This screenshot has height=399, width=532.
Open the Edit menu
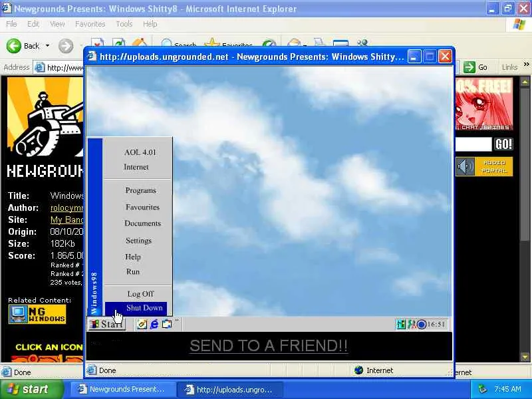pos(33,24)
